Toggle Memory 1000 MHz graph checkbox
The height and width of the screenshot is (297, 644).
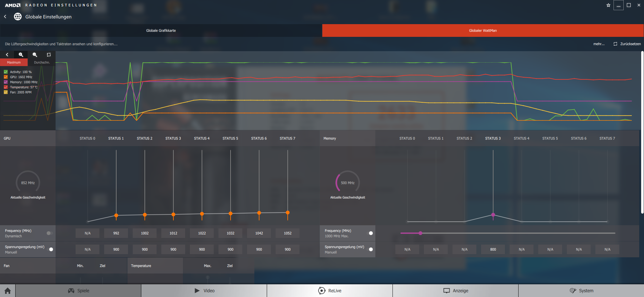point(6,82)
